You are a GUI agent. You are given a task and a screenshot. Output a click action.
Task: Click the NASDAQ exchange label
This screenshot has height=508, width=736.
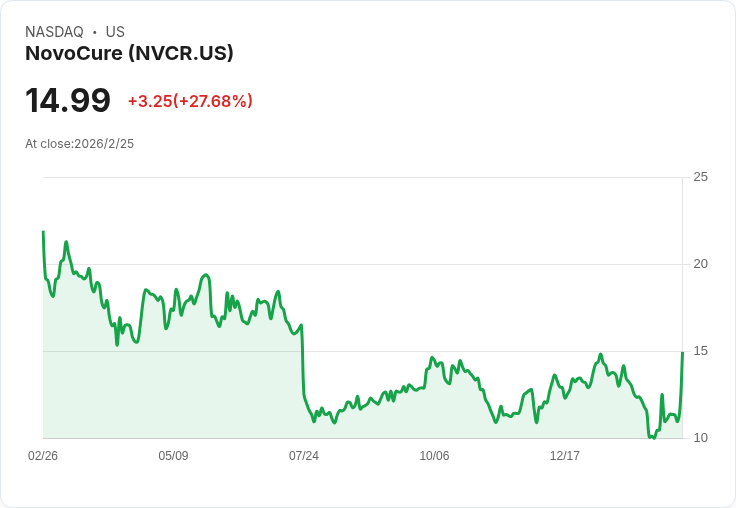point(54,32)
